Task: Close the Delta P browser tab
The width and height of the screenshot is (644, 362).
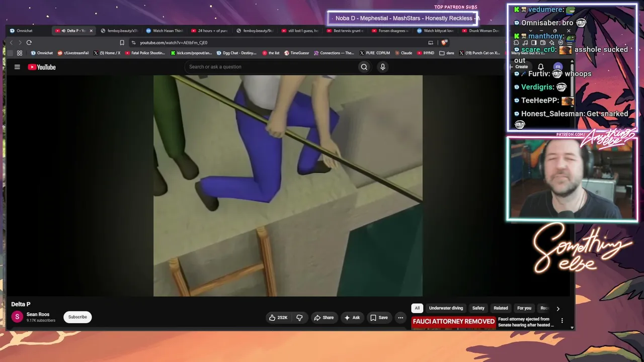Action: coord(91,31)
